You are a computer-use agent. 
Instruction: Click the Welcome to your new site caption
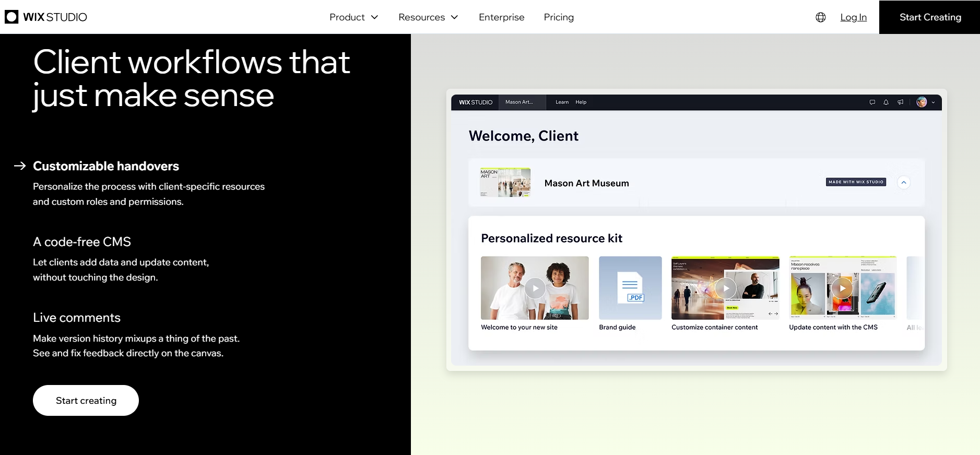coord(519,328)
